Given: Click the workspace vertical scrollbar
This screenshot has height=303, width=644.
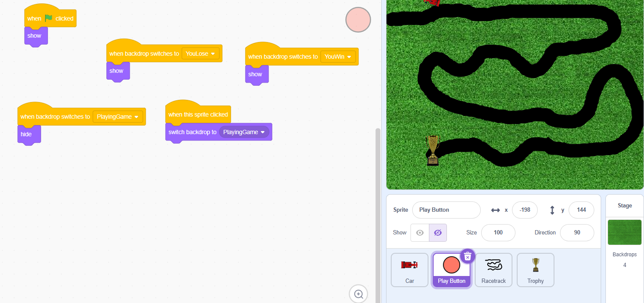Looking at the screenshot, I should tap(377, 214).
